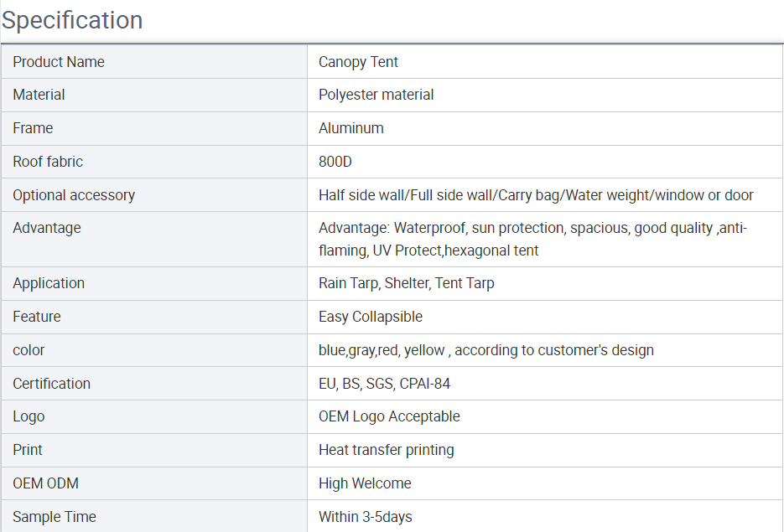Image resolution: width=784 pixels, height=532 pixels.
Task: Select Polyester material text
Action: point(376,95)
